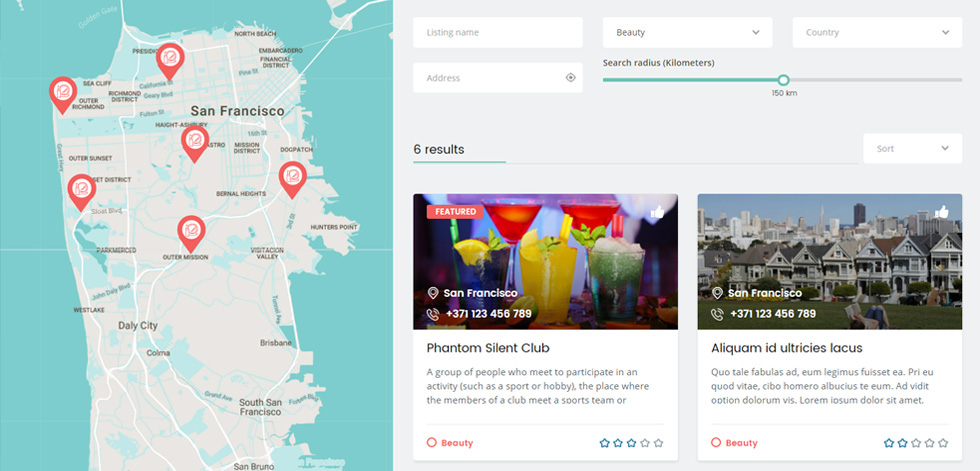Click the Painted Ladies houses image
Image resolution: width=980 pixels, height=471 pixels.
829,261
